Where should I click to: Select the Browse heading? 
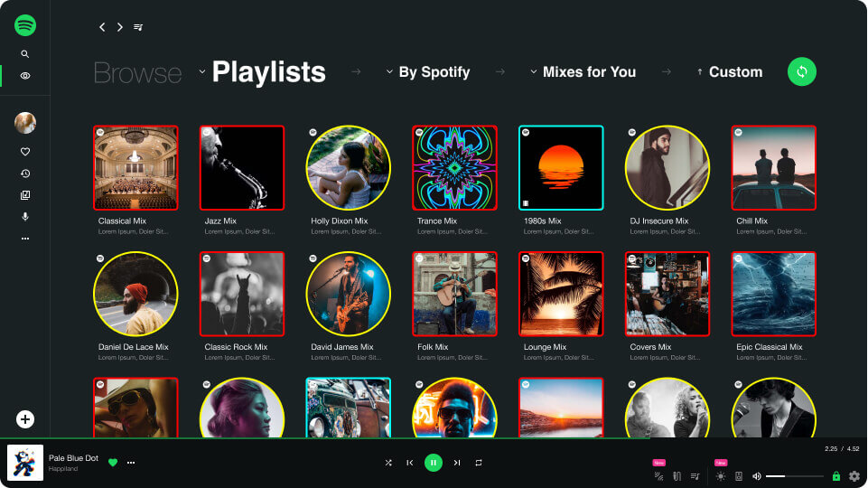tap(137, 72)
